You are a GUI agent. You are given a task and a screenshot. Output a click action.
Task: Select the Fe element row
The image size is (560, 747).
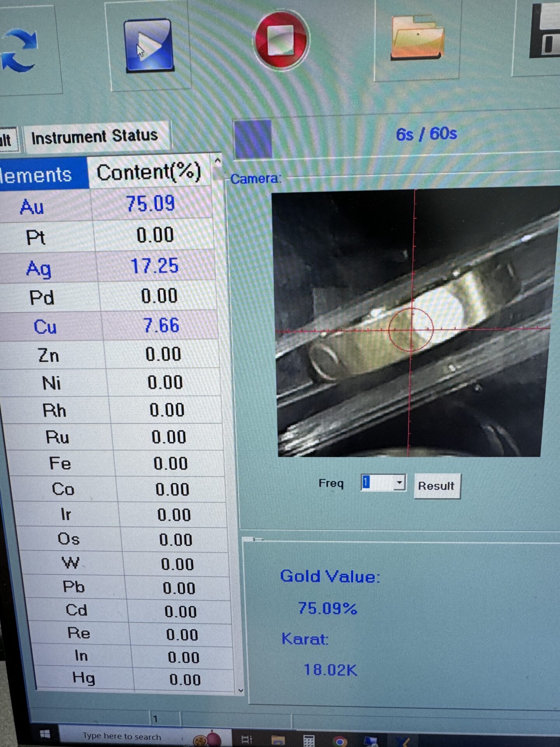click(116, 463)
